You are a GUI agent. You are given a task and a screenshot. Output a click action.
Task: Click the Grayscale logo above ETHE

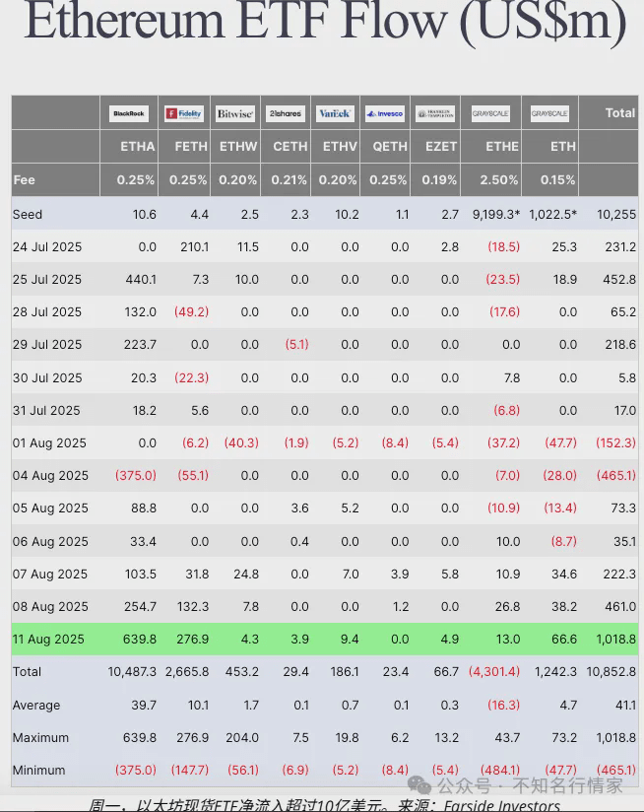(490, 113)
